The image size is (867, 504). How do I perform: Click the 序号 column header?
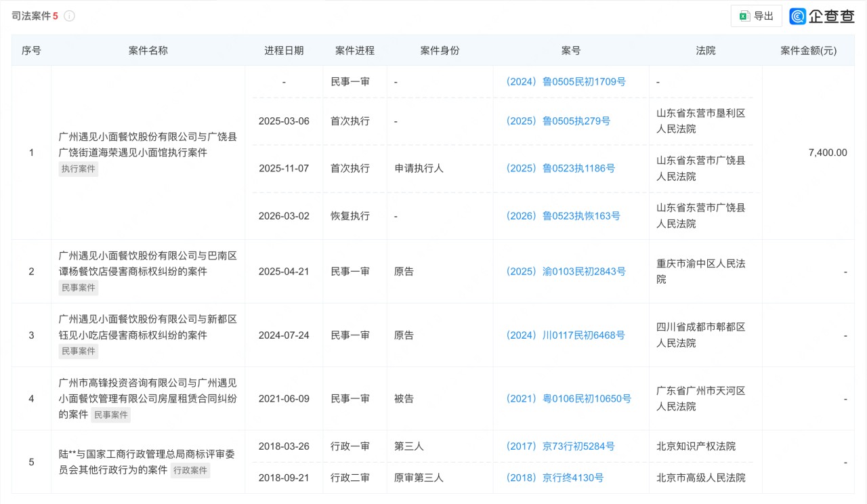click(x=31, y=50)
